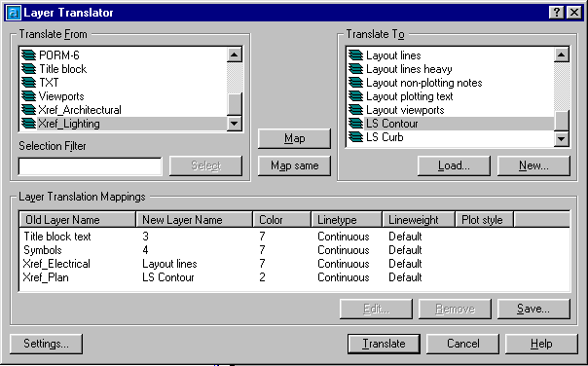Click the Lineweight column header
Image resolution: width=588 pixels, height=366 pixels.
(x=419, y=220)
